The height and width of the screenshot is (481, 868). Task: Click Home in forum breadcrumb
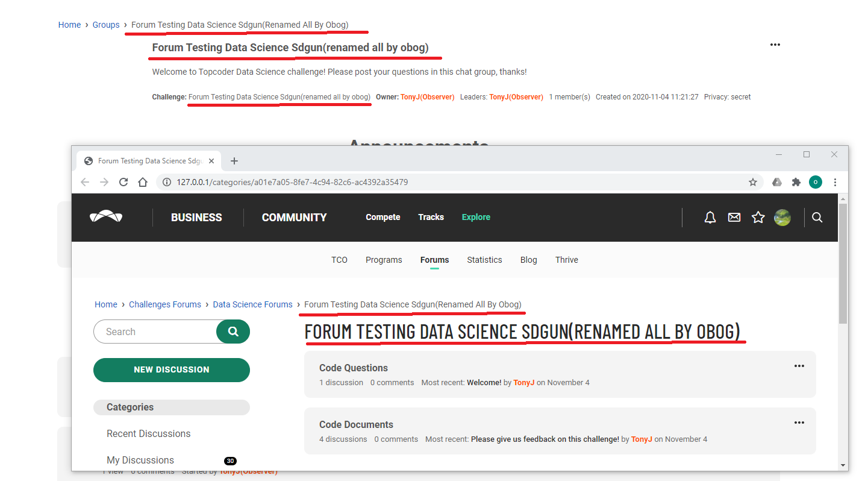tap(106, 304)
